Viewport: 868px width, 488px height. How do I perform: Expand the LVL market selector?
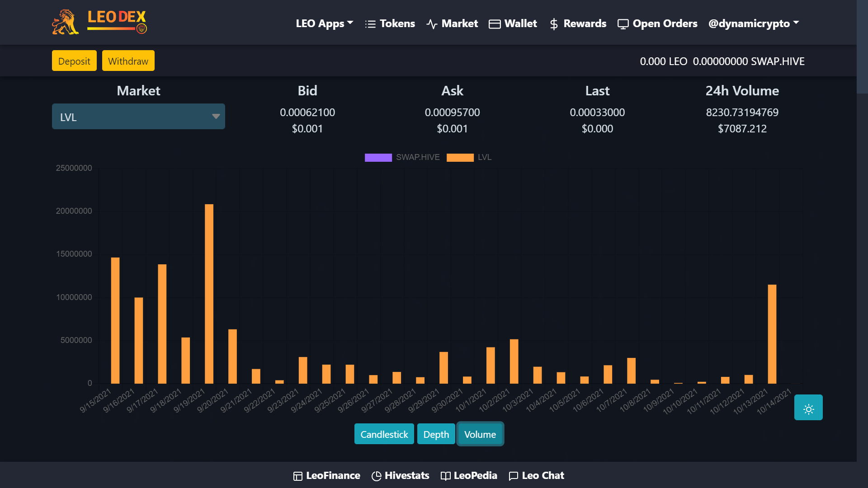pyautogui.click(x=138, y=117)
